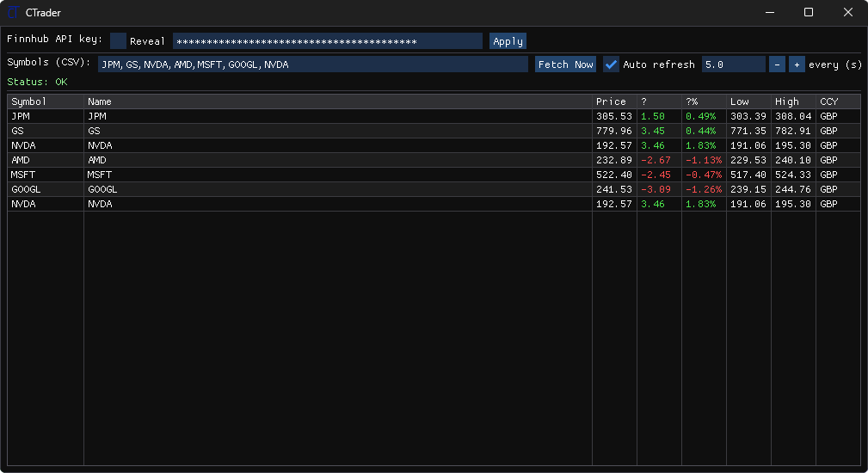Click the Status: OK text
The image size is (868, 473).
[x=37, y=82]
